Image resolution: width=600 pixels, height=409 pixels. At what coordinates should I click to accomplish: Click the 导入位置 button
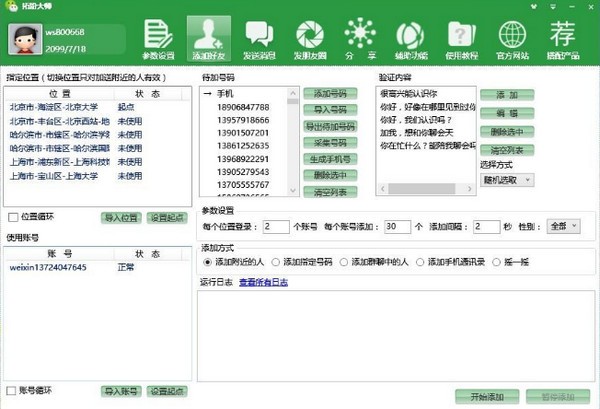pyautogui.click(x=121, y=218)
